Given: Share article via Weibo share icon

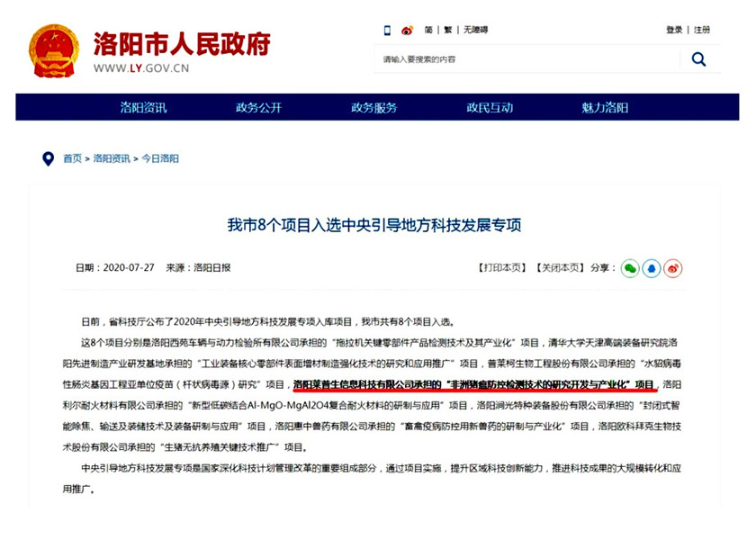Looking at the screenshot, I should (673, 268).
